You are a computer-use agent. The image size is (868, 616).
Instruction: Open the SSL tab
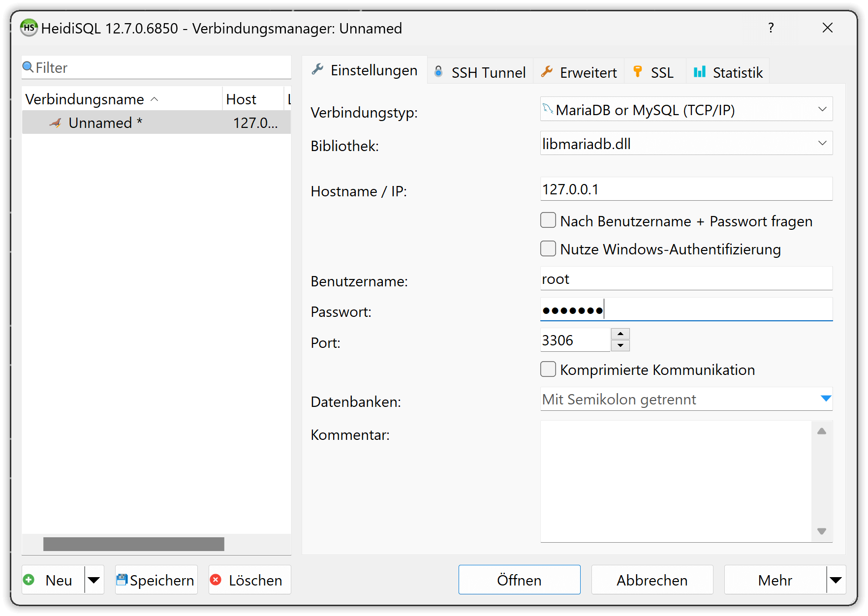coord(654,72)
